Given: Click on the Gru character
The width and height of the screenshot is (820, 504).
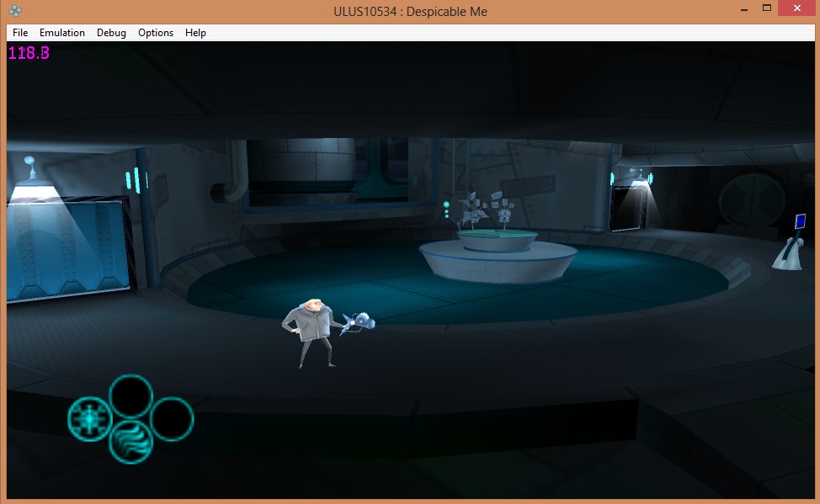Looking at the screenshot, I should 311,332.
